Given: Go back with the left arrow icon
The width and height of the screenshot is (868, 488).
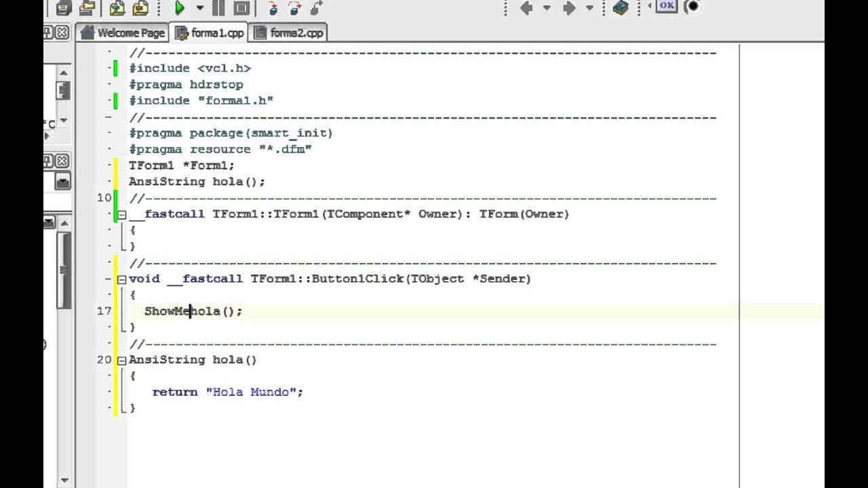Looking at the screenshot, I should coord(526,8).
